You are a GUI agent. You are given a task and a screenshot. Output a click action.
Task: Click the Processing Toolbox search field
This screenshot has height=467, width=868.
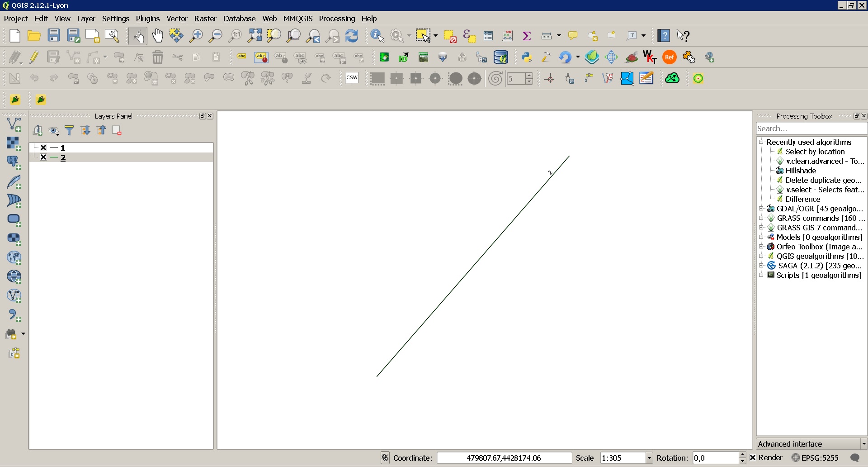811,129
